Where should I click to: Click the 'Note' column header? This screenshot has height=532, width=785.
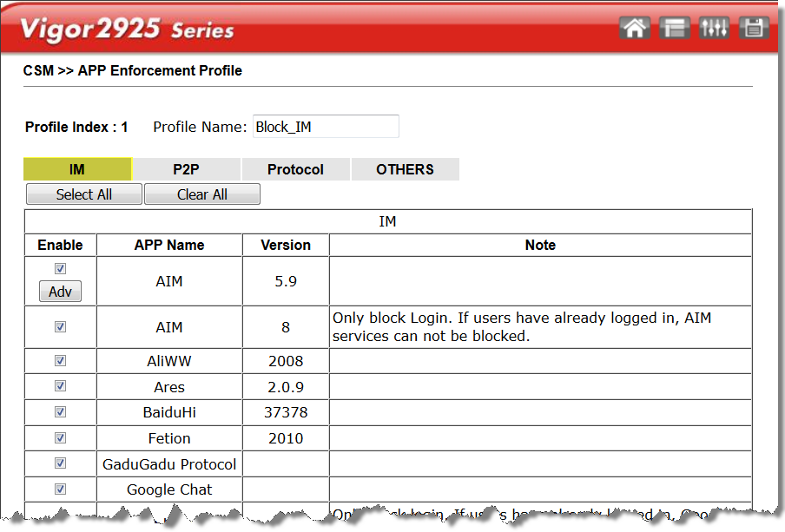540,245
